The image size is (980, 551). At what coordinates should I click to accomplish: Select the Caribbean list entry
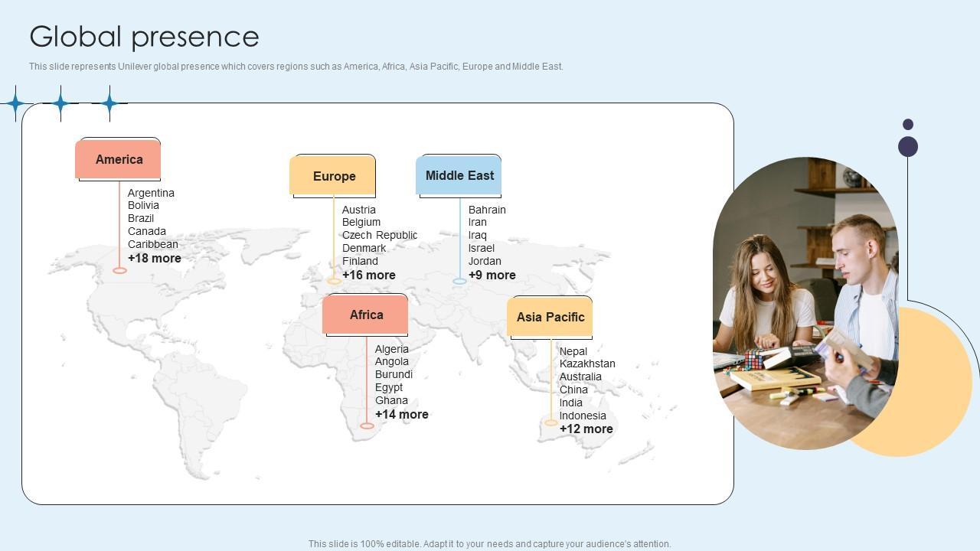coord(153,244)
